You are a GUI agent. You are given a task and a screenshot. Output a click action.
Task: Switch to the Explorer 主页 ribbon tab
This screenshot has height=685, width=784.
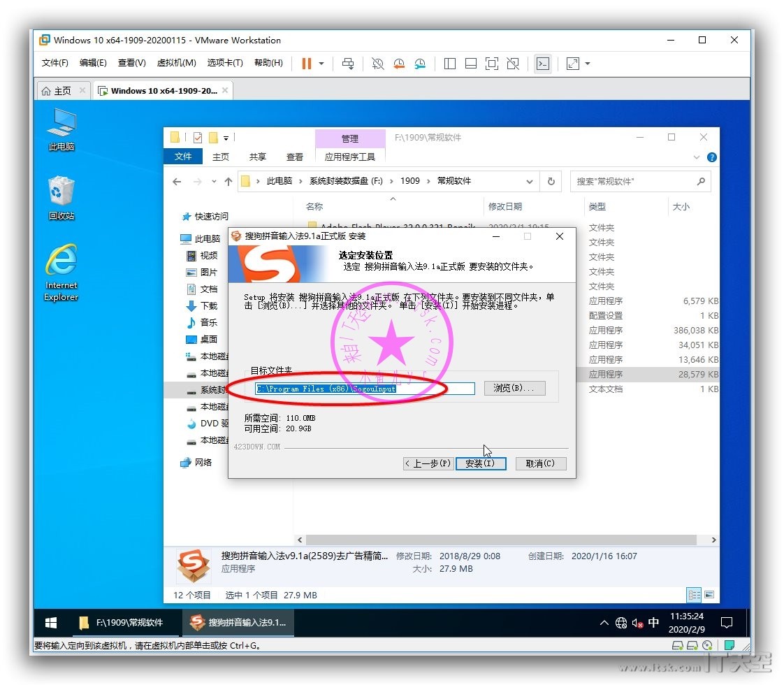[x=221, y=157]
